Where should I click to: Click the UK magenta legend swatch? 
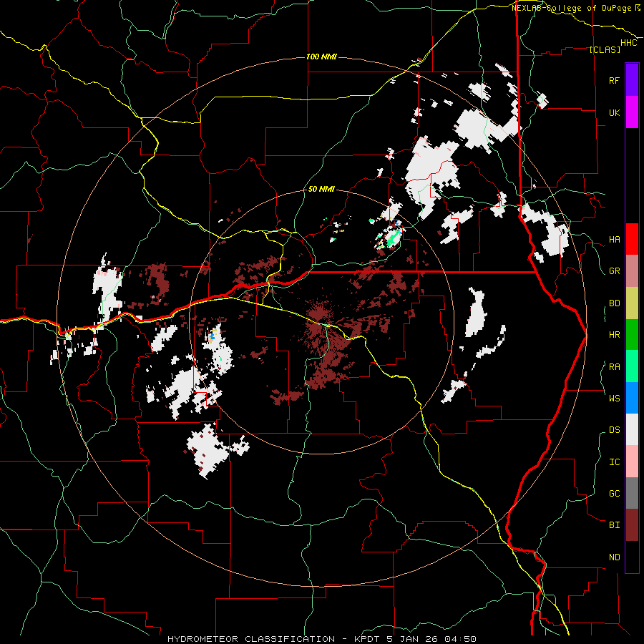pyautogui.click(x=632, y=112)
